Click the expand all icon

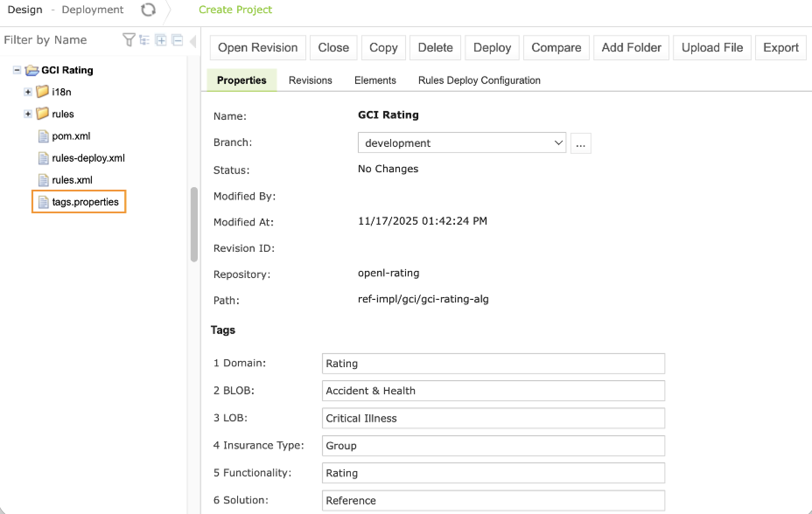(x=161, y=40)
